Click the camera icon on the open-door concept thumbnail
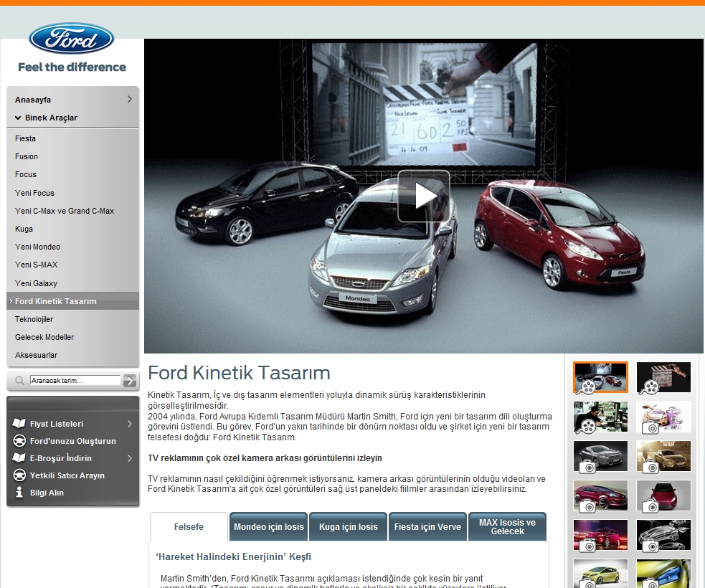The width and height of the screenshot is (705, 588). [650, 427]
